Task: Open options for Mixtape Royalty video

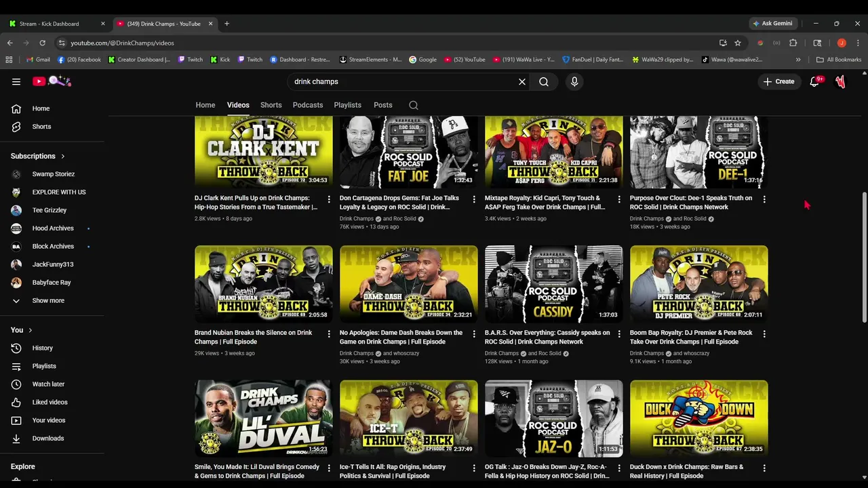Action: pyautogui.click(x=619, y=199)
